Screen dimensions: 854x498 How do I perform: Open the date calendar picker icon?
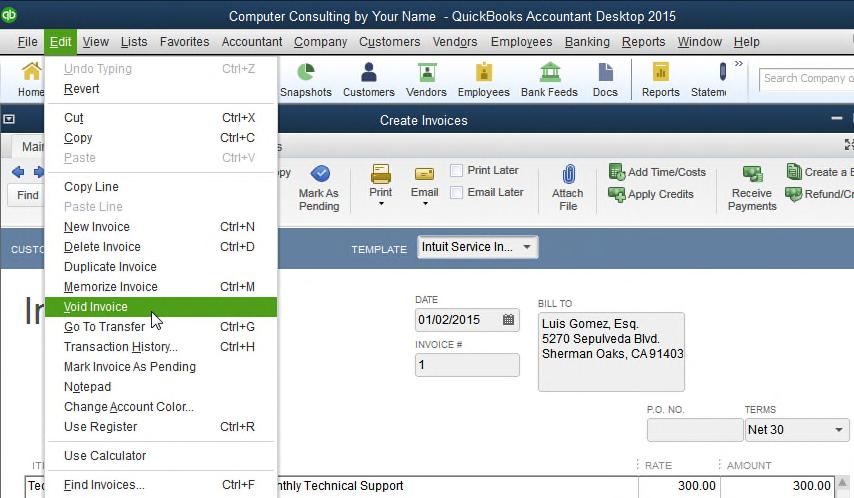(x=508, y=319)
